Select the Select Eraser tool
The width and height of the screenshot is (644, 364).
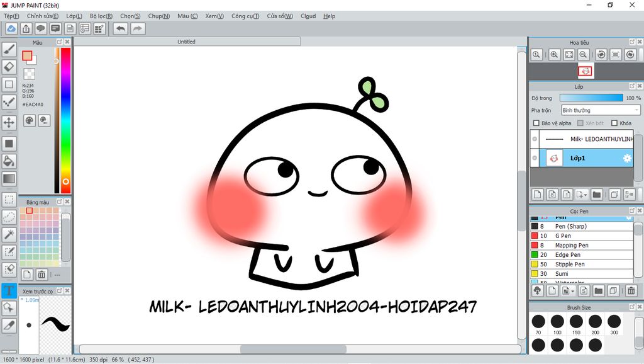9,270
